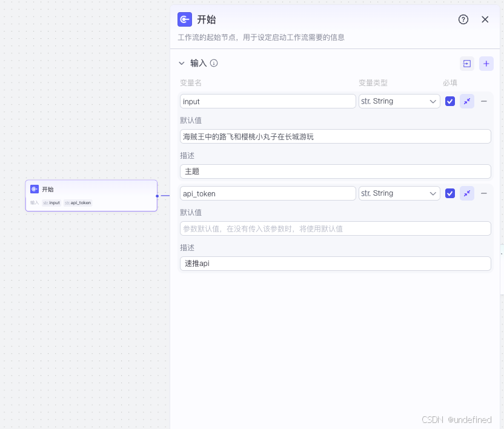Click the 开始 node icon on canvas
Image resolution: width=504 pixels, height=429 pixels.
[35, 189]
